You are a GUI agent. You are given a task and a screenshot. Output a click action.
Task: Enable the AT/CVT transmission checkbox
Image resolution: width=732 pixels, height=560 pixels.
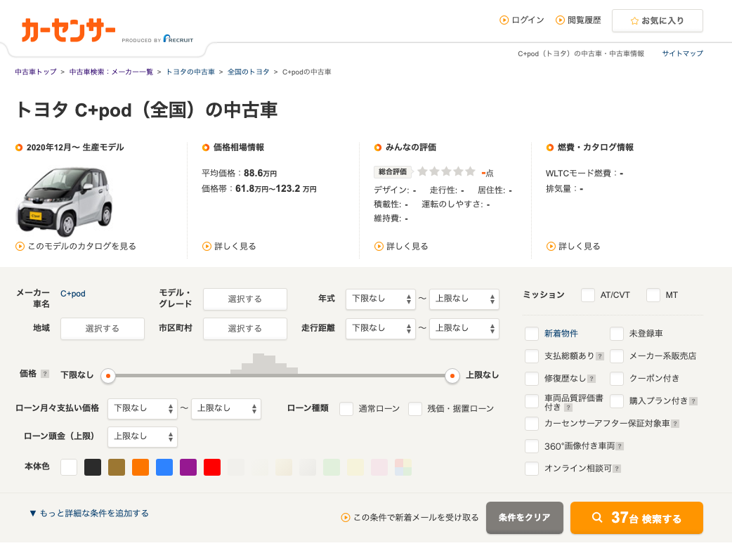tap(588, 295)
